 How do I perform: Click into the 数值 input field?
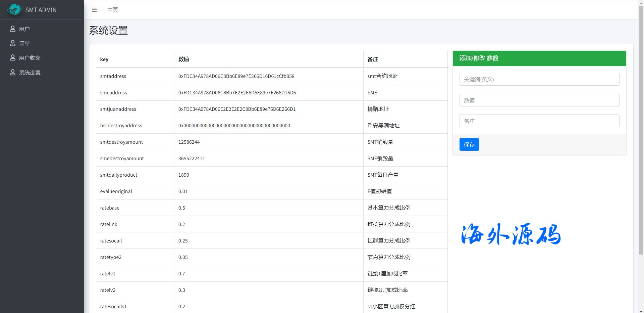coord(539,100)
